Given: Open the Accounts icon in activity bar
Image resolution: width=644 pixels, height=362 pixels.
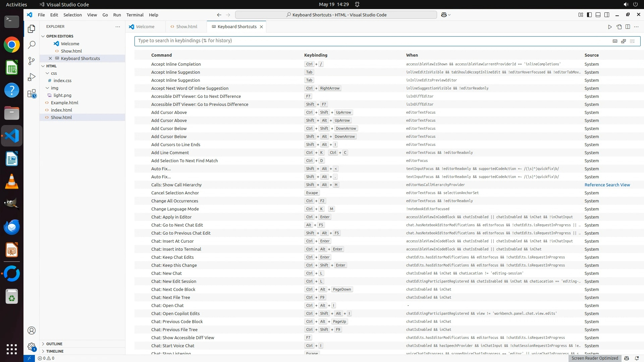Looking at the screenshot, I should coord(32,330).
